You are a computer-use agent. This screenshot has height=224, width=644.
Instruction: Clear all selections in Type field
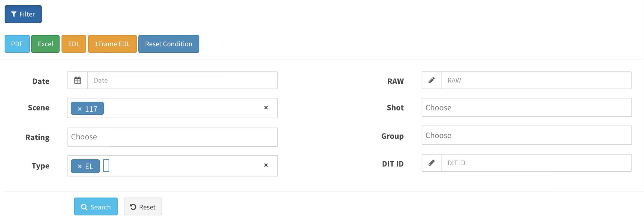(x=266, y=165)
